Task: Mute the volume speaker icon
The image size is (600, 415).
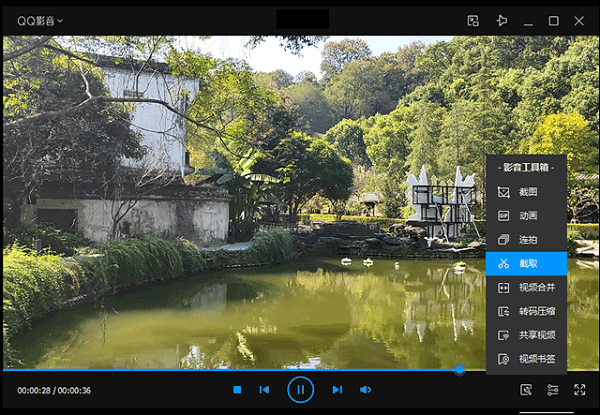Action: tap(365, 390)
